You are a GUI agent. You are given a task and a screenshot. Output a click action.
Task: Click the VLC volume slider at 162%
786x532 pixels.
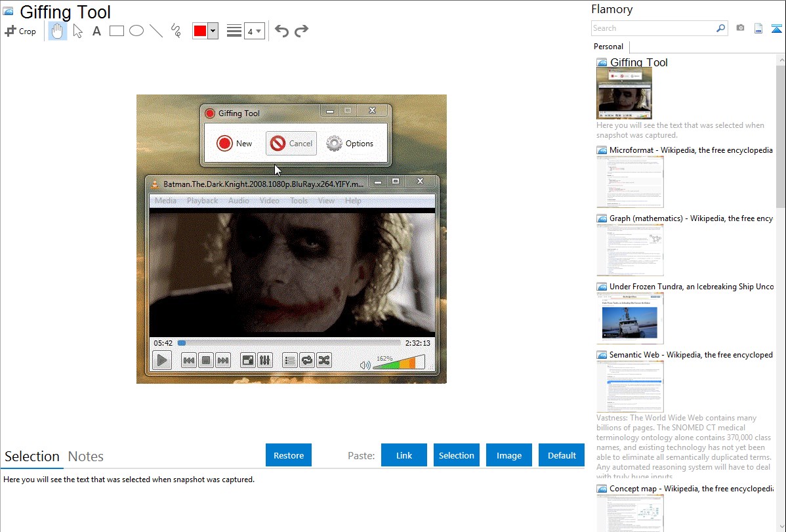tap(399, 362)
